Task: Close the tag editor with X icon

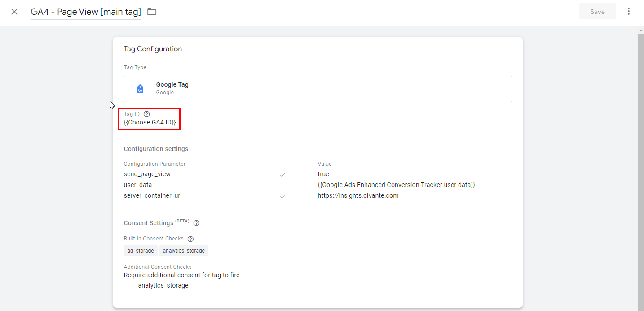Action: [x=14, y=12]
